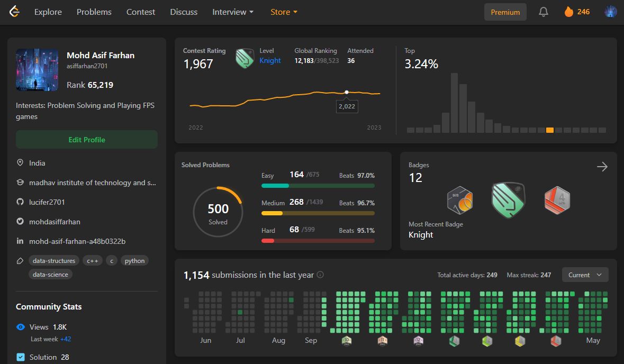Click the submissions info circle icon
Image resolution: width=624 pixels, height=364 pixels.
pos(320,275)
